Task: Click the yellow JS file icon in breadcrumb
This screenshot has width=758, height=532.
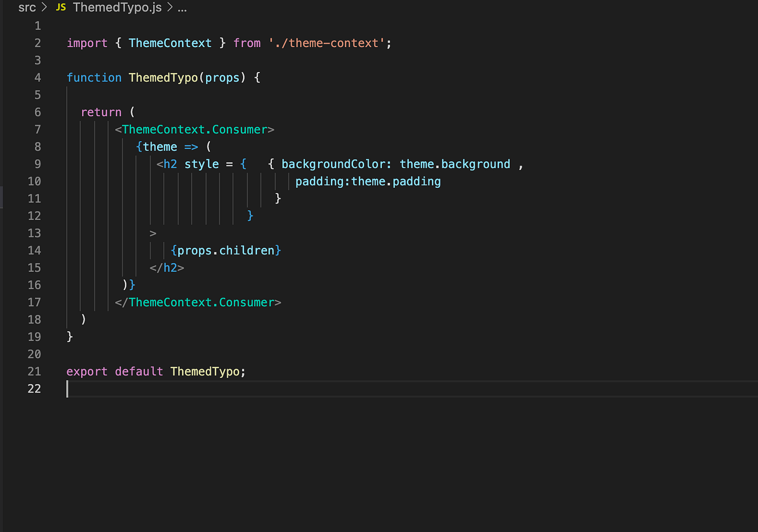Action: click(60, 7)
